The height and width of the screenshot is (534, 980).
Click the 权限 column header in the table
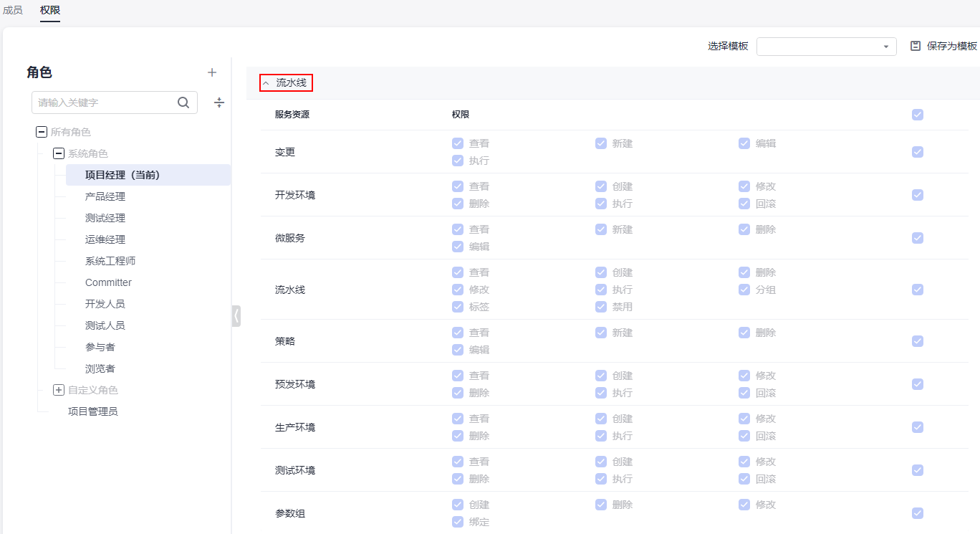pos(461,115)
